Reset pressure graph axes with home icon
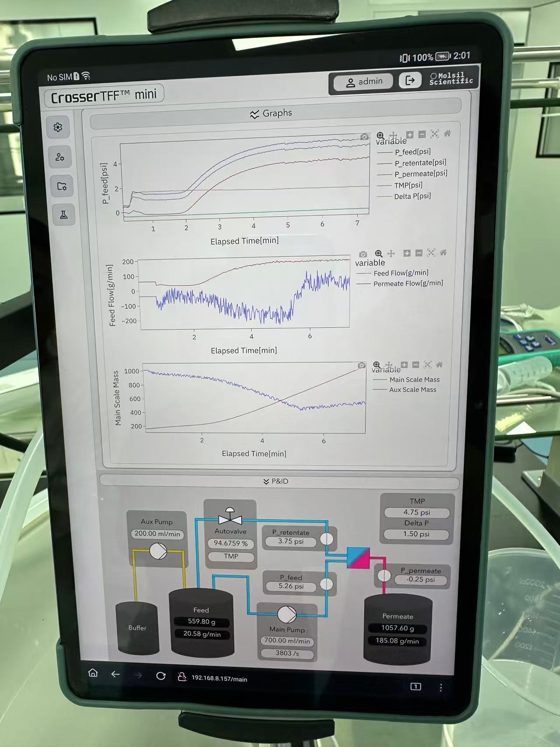 [x=447, y=134]
